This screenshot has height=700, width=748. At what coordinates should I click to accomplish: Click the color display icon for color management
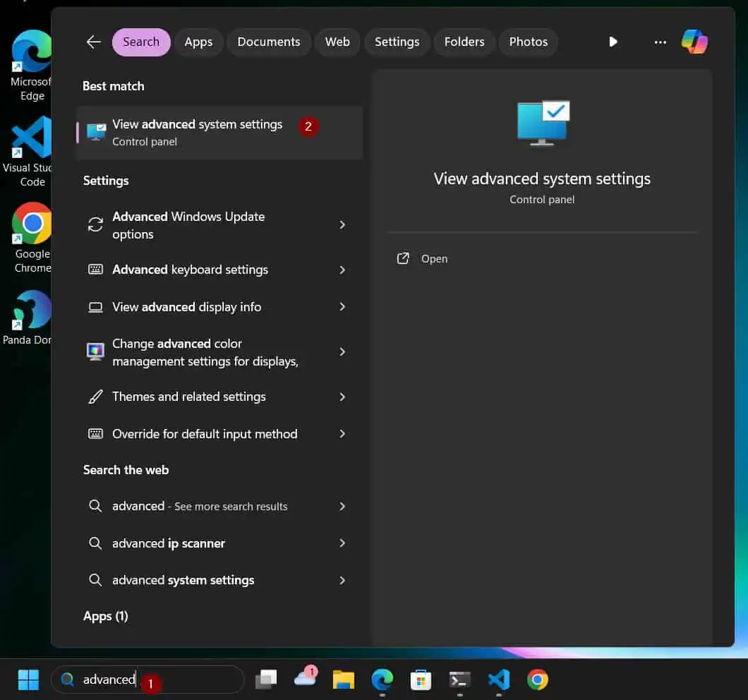click(95, 352)
